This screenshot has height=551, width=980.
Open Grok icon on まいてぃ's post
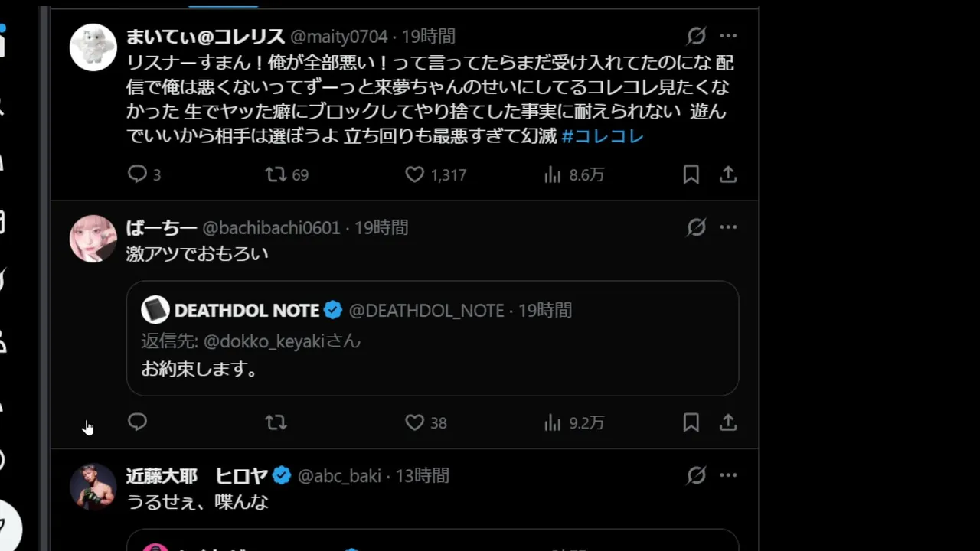pyautogui.click(x=696, y=36)
